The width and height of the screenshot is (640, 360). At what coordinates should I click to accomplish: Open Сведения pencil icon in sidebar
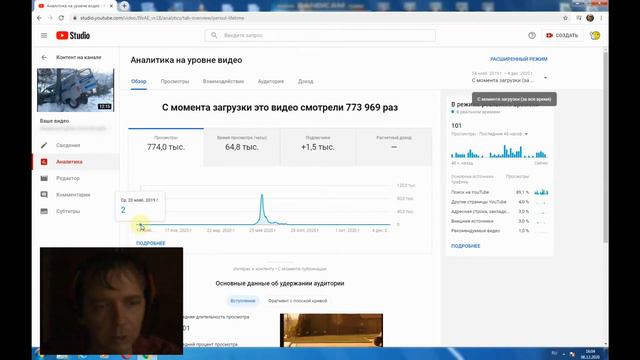click(44, 145)
